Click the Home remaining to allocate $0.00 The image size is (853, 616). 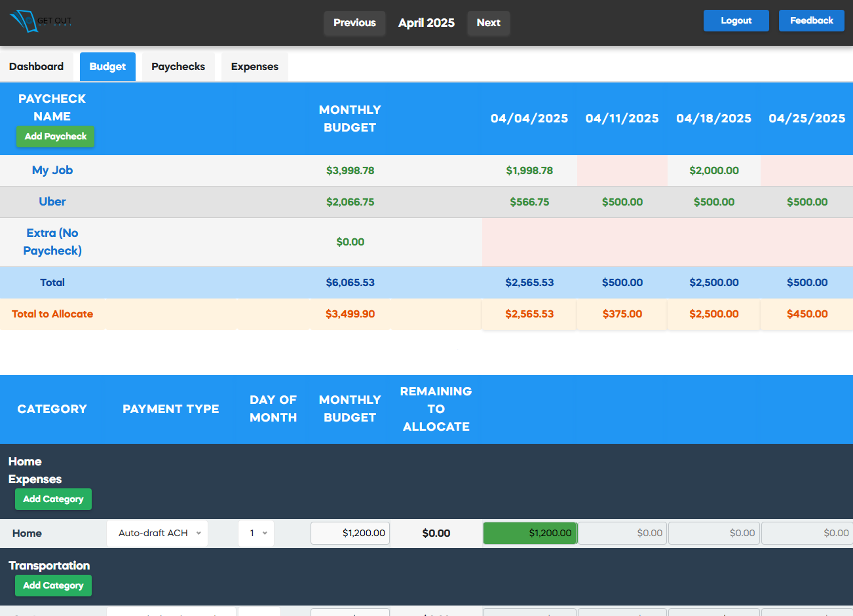436,534
